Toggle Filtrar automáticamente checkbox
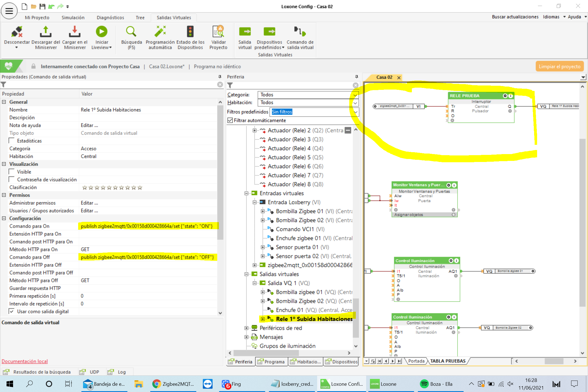Viewport: 588px width, 392px height. [230, 120]
